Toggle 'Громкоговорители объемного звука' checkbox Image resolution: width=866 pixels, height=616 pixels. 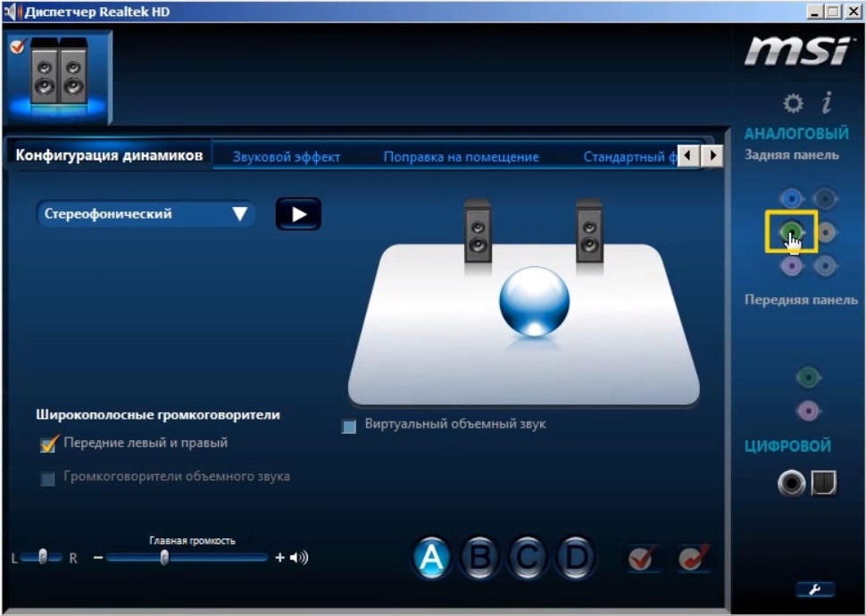48,479
